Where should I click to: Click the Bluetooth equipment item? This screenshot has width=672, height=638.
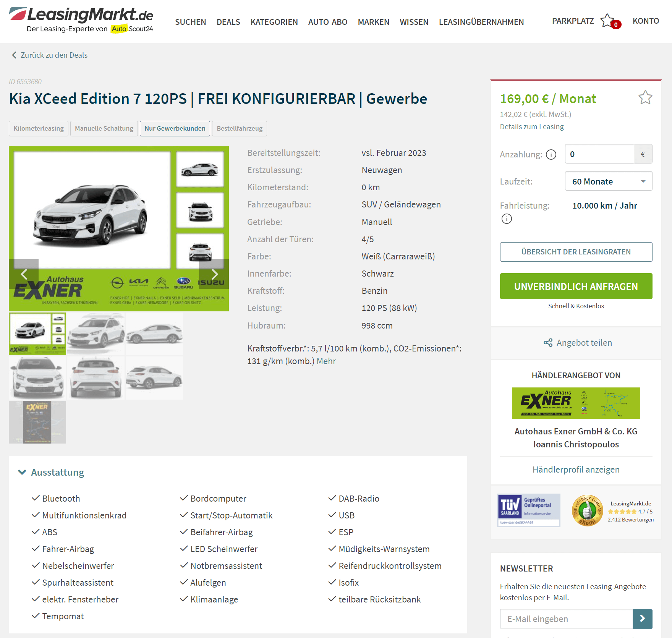[56, 499]
